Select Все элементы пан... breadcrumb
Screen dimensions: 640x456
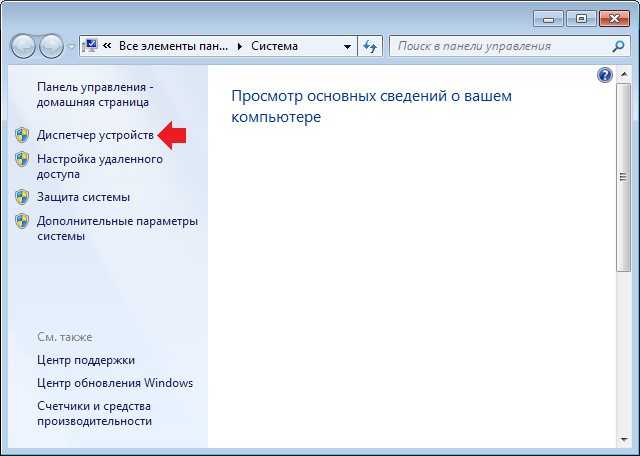point(173,46)
